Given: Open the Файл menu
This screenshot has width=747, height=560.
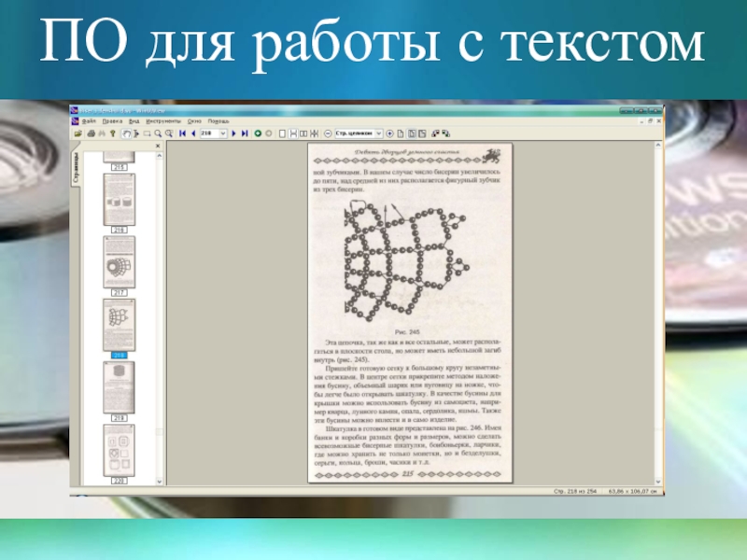Looking at the screenshot, I should (x=88, y=120).
